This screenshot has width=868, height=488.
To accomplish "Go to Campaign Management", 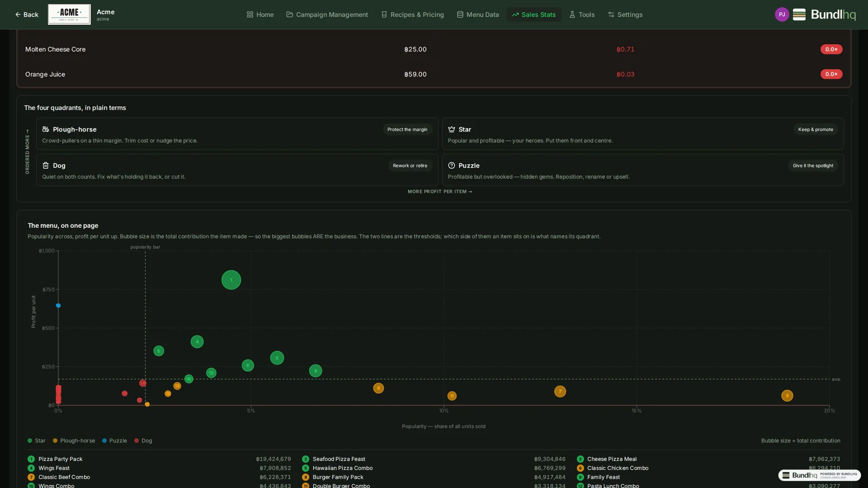I will pyautogui.click(x=327, y=14).
